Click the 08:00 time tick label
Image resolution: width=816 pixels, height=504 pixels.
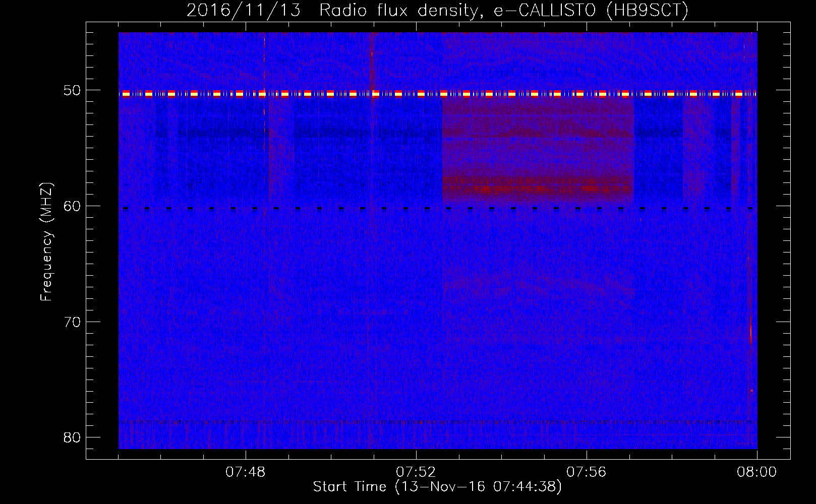(x=757, y=472)
